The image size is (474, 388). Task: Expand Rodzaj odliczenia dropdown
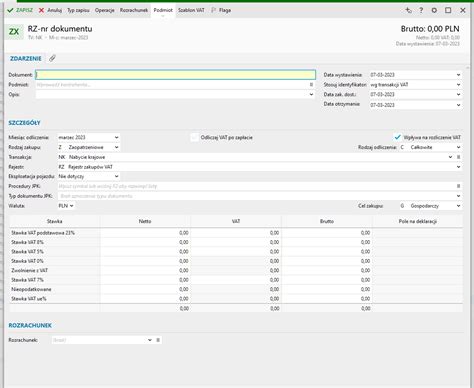click(459, 147)
